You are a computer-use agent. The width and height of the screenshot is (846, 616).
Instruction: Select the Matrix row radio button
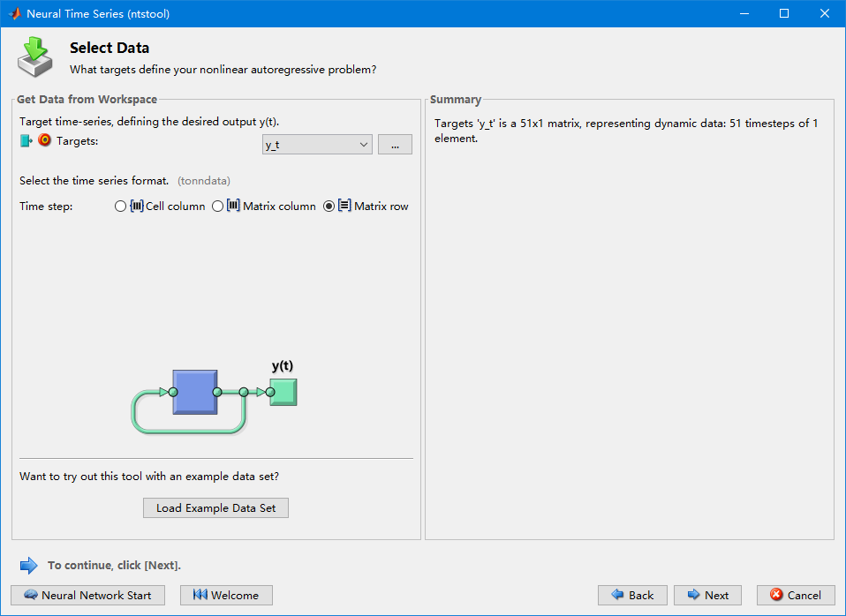[x=329, y=207]
